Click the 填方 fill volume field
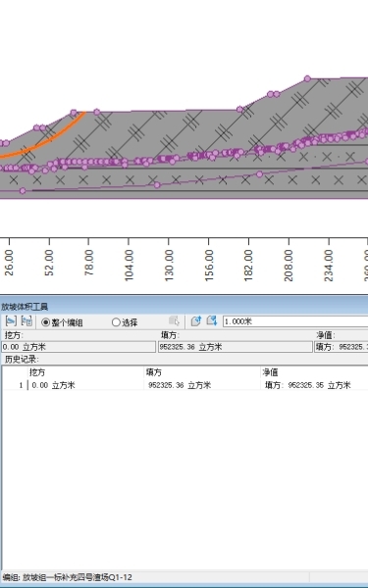Image resolution: width=368 pixels, height=588 pixels. (x=236, y=347)
